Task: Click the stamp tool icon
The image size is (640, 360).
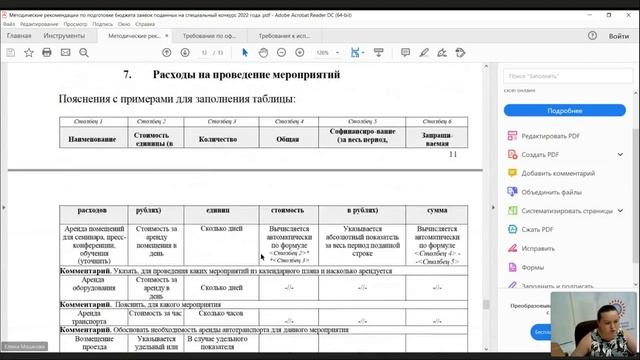Action: [460, 53]
